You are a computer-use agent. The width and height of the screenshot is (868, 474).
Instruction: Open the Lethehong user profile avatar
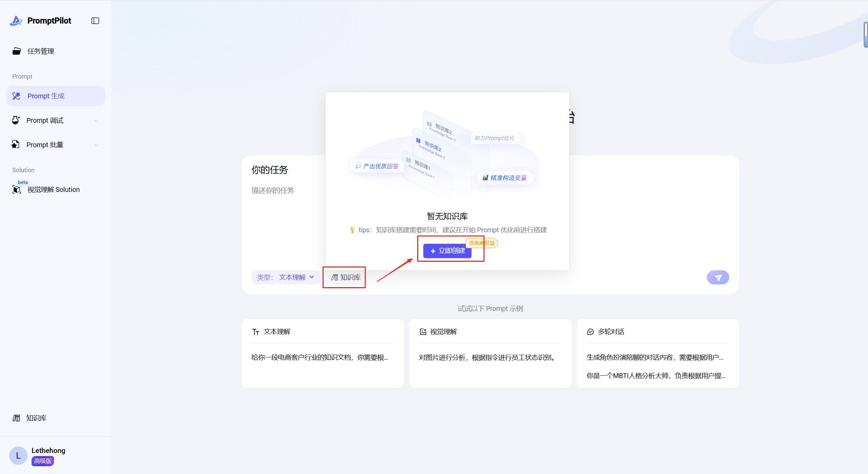click(x=18, y=456)
